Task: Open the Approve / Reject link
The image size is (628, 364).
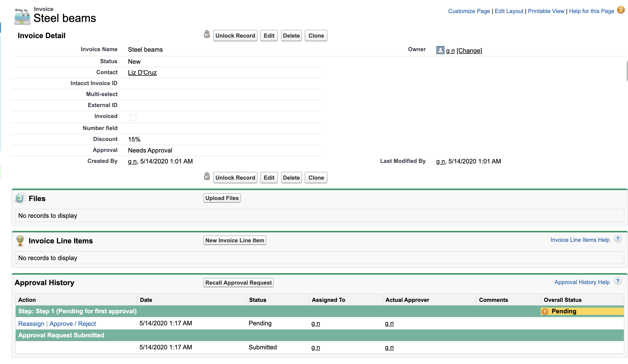Action: pyautogui.click(x=73, y=324)
